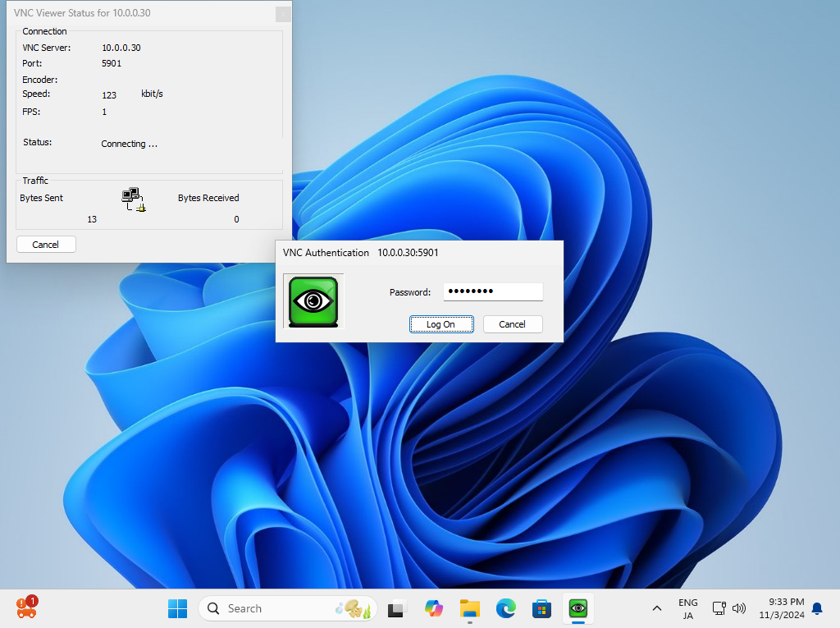Open Task View from taskbar
Viewport: 840px width, 628px height.
(398, 608)
